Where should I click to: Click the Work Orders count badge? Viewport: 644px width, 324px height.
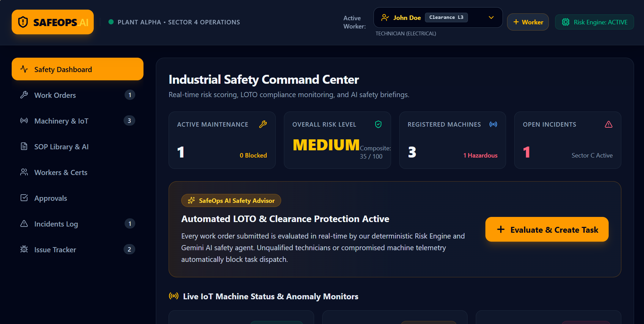pyautogui.click(x=130, y=95)
